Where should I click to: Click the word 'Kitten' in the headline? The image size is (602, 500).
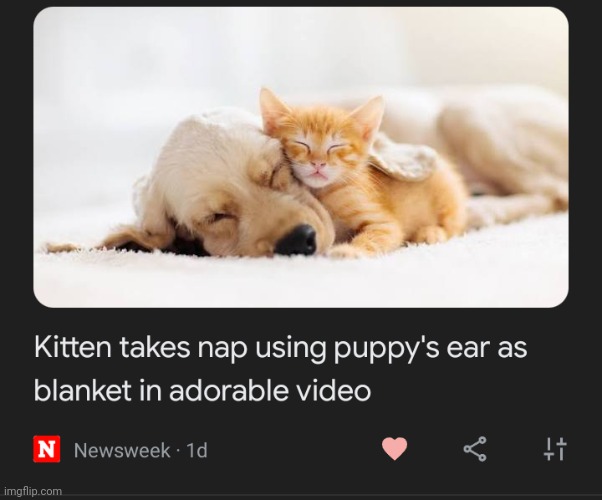point(73,347)
